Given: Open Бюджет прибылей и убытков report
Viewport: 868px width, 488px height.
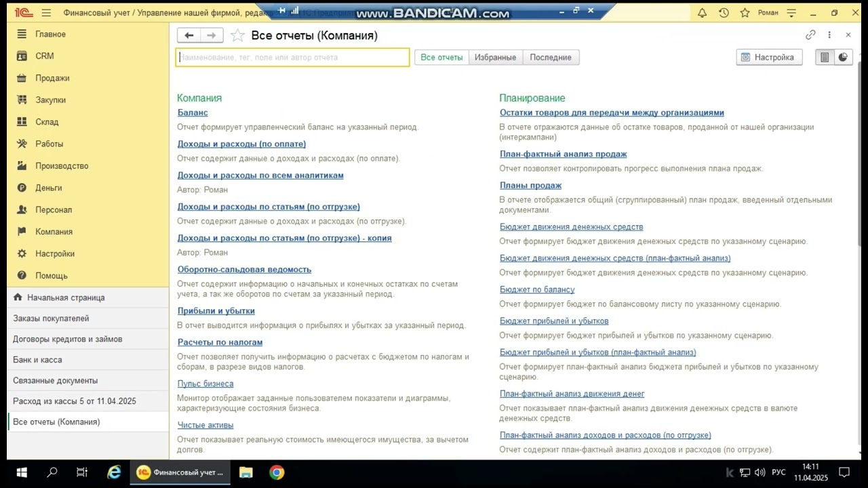Looking at the screenshot, I should pos(554,321).
